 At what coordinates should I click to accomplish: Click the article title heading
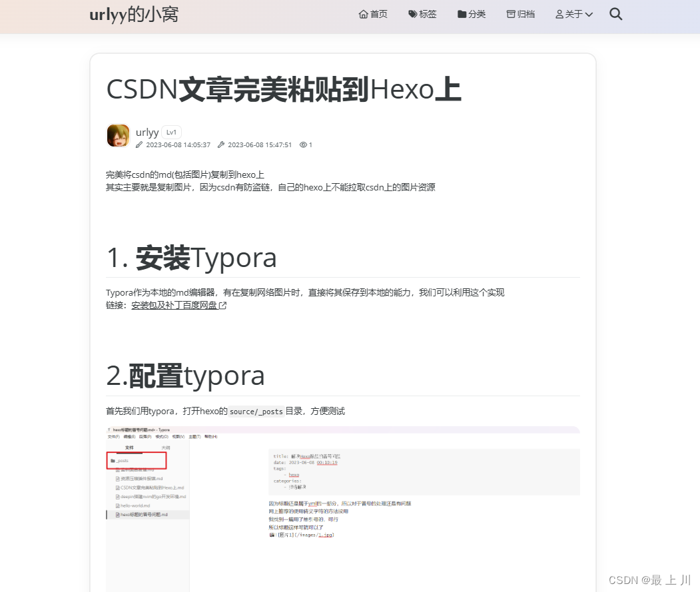pos(284,89)
